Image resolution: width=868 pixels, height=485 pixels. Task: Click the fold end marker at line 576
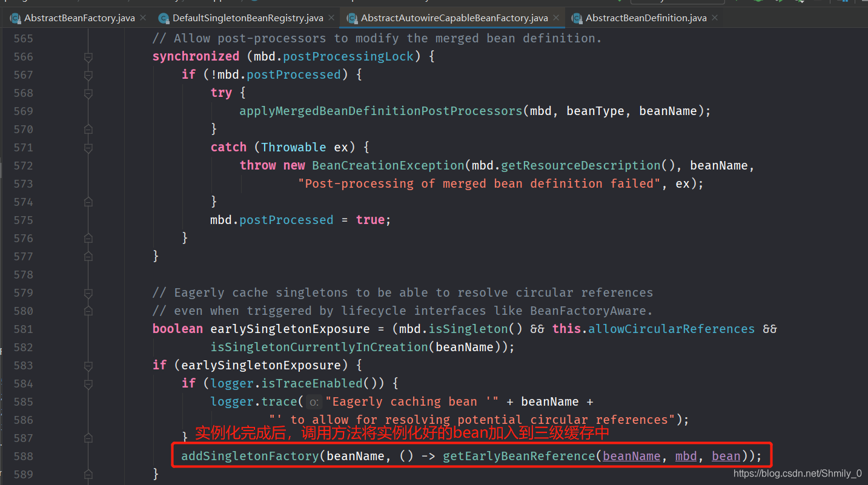pos(88,238)
